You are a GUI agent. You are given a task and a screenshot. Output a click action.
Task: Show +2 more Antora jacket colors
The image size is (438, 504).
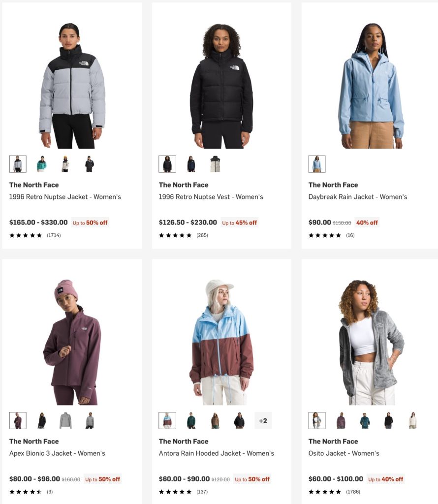click(263, 420)
